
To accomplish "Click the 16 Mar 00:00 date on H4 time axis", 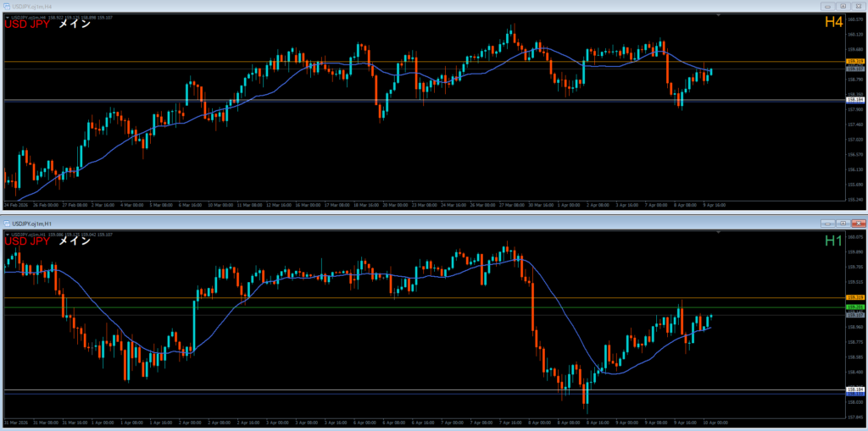I will pyautogui.click(x=306, y=205).
